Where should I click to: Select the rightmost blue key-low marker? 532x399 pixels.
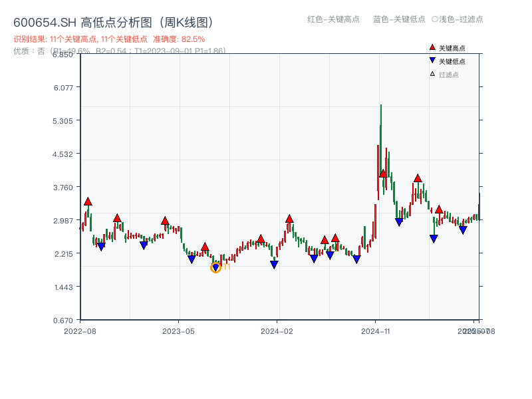pyautogui.click(x=463, y=230)
